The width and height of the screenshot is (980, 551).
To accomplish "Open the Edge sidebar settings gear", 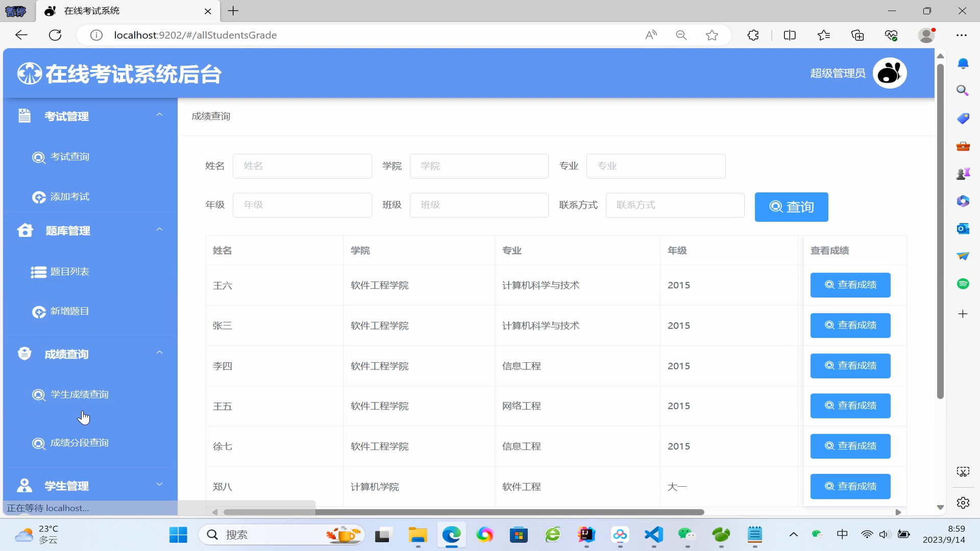I will (963, 503).
